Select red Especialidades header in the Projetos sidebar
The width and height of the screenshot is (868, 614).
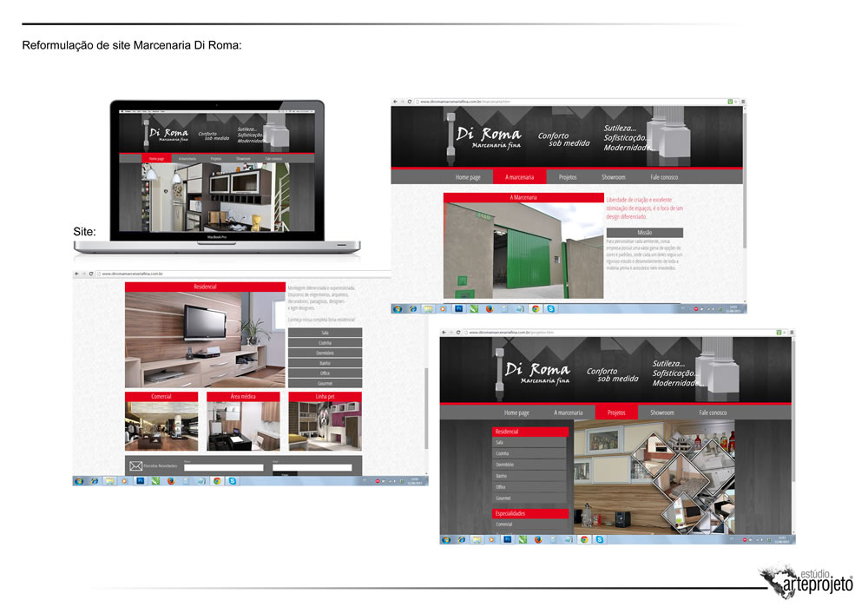[530, 513]
